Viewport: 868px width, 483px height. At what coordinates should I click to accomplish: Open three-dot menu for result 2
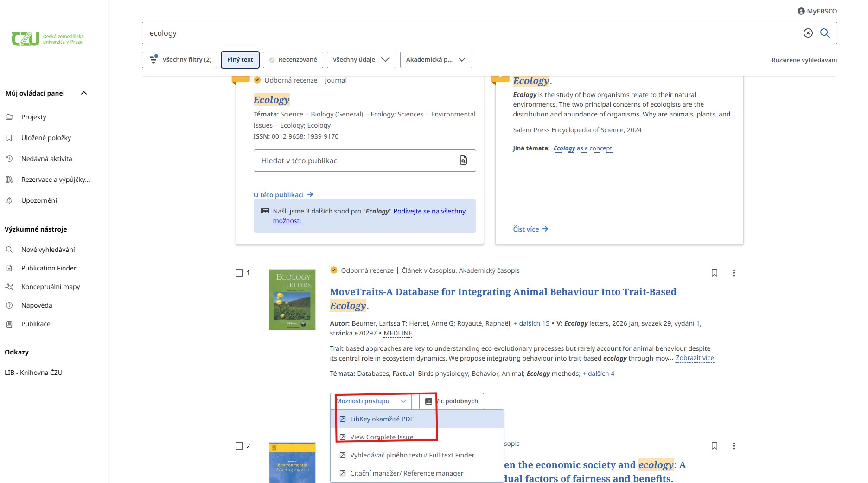click(x=734, y=446)
